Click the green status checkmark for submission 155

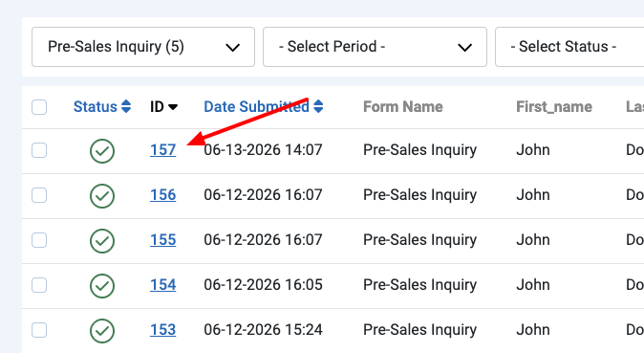click(x=102, y=241)
